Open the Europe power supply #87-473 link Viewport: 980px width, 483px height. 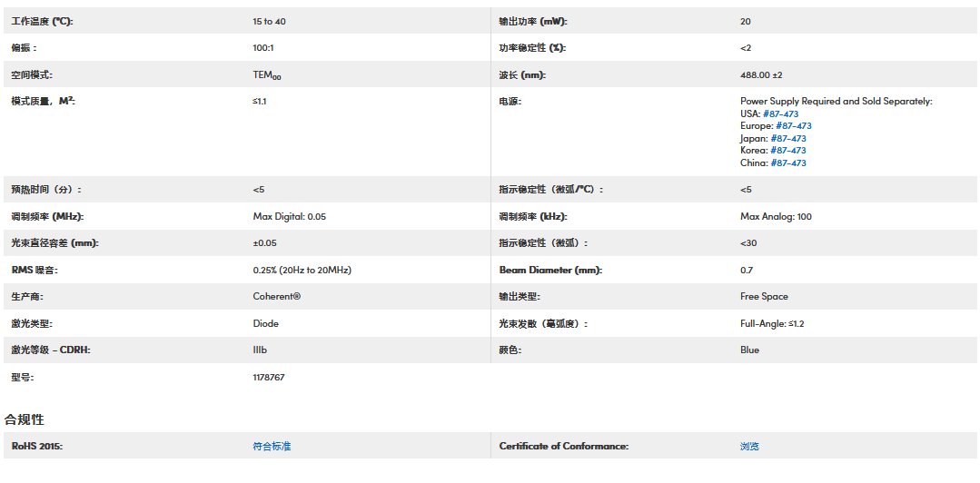point(793,126)
